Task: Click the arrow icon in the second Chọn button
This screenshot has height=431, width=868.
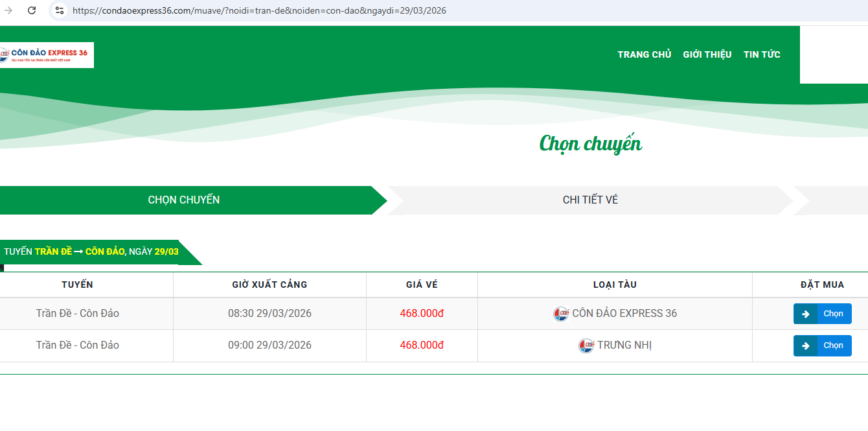Action: [806, 345]
